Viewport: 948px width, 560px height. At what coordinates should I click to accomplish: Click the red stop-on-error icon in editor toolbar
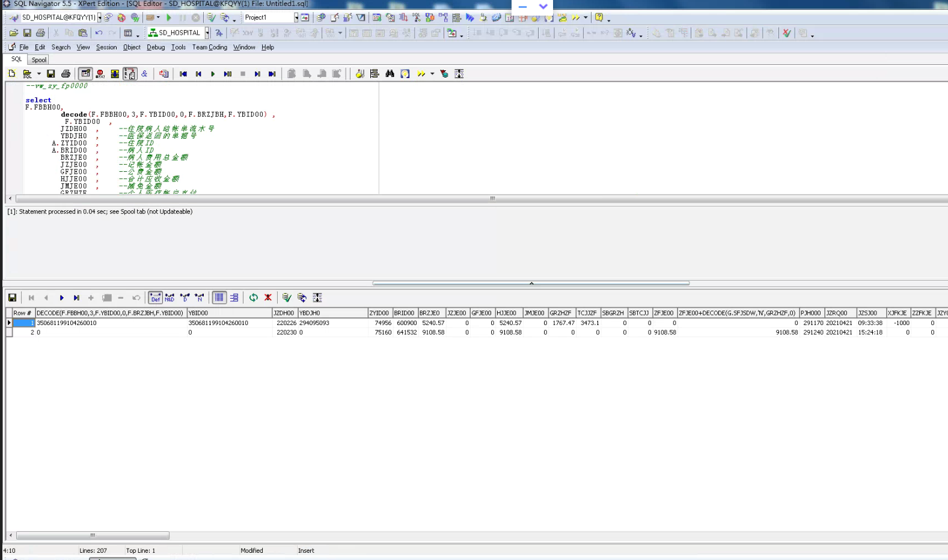pyautogui.click(x=100, y=74)
